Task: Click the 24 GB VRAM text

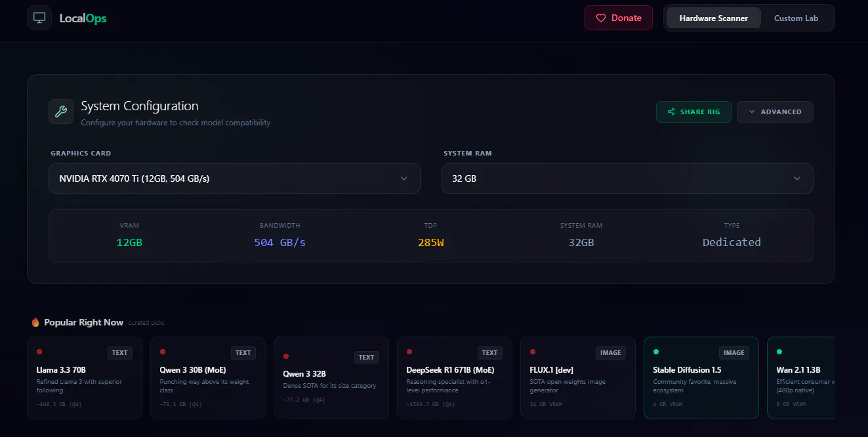Action: click(546, 404)
